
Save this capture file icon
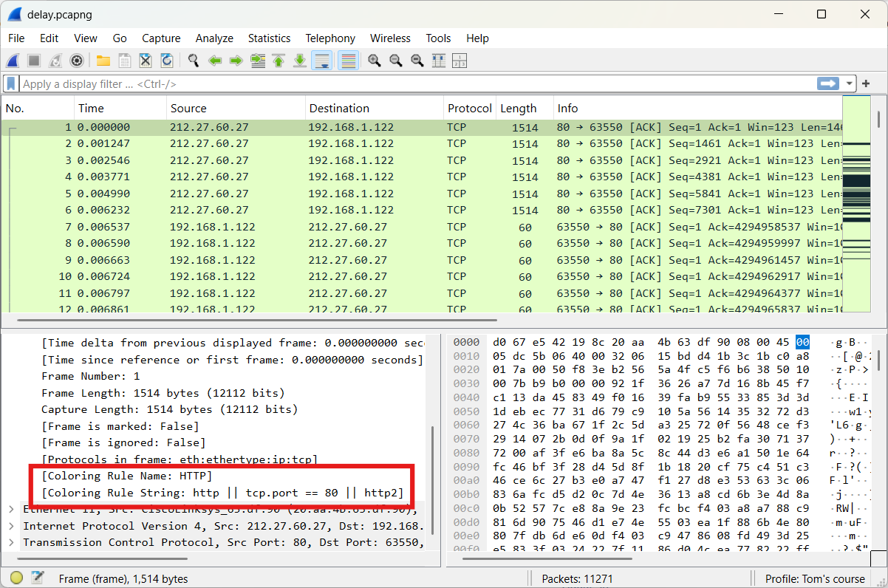point(124,61)
